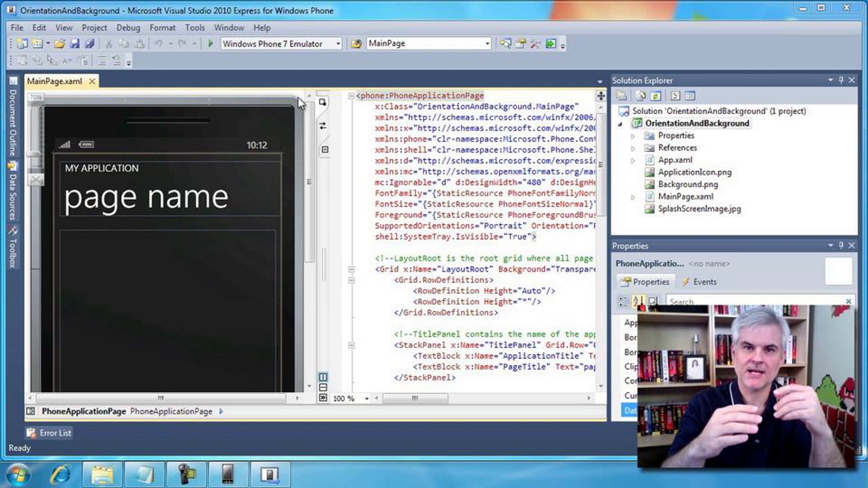868x488 pixels.
Task: Click the swap panes icon in the splitter
Action: 323,126
